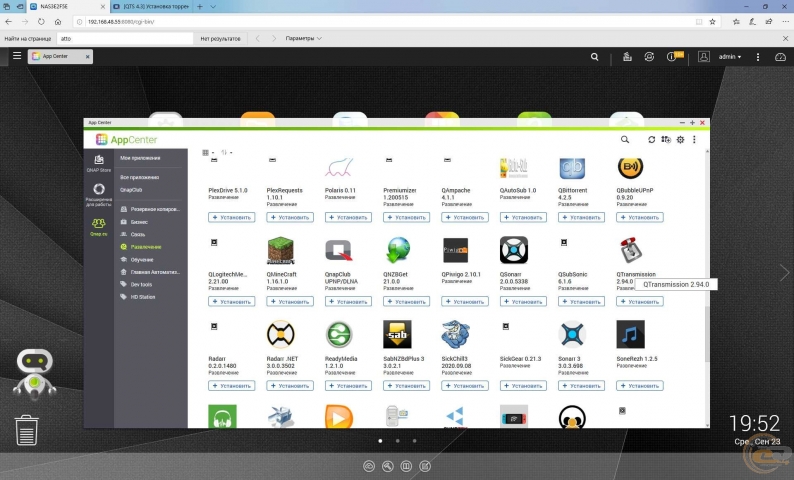Open the Qboost robot assistant
794x480 pixels.
[x=34, y=373]
